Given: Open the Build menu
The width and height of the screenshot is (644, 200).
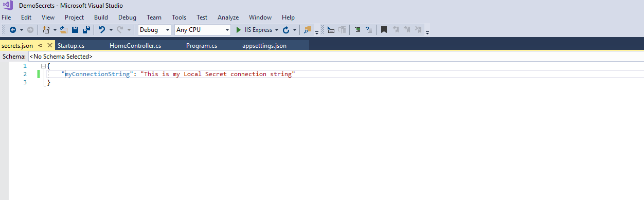Looking at the screenshot, I should pyautogui.click(x=101, y=17).
